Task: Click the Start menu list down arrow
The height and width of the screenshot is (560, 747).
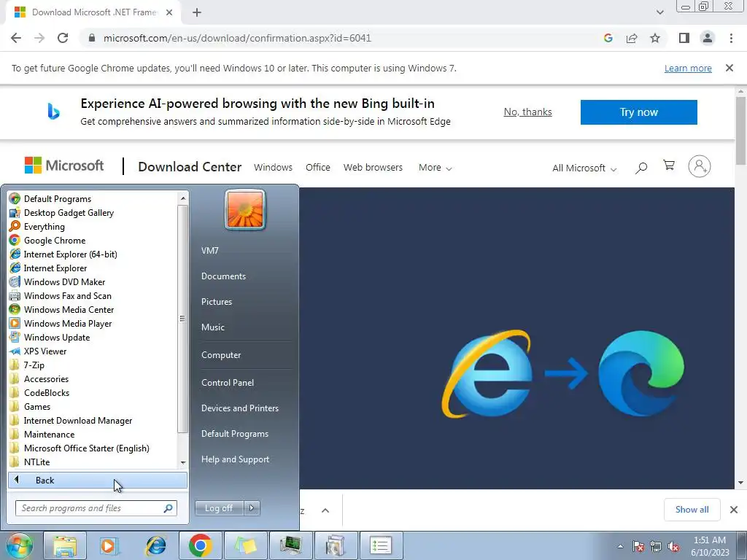Action: pyautogui.click(x=183, y=463)
